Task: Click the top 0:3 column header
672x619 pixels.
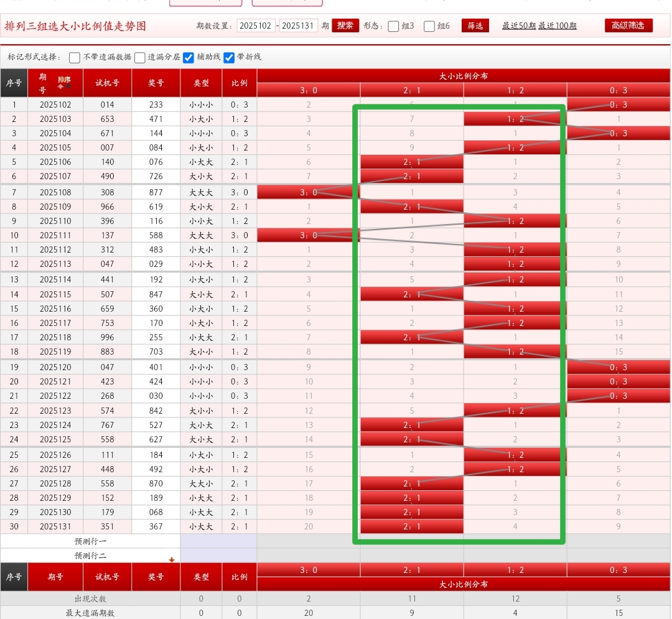Action: pyautogui.click(x=618, y=90)
